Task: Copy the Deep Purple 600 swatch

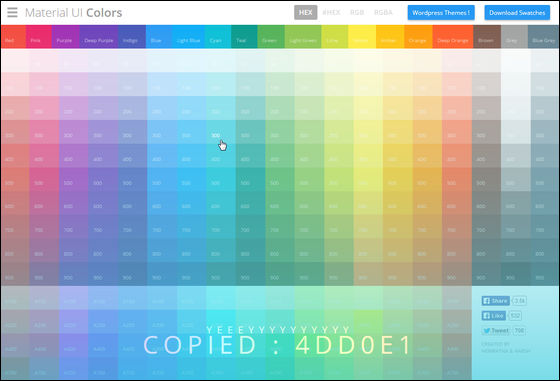Action: 103,203
